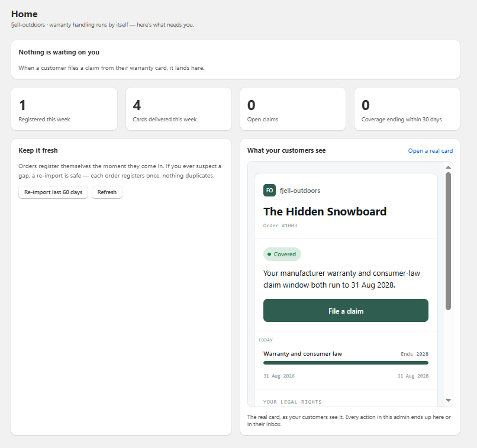Open a real card link
This screenshot has height=448, width=477.
pyautogui.click(x=430, y=151)
